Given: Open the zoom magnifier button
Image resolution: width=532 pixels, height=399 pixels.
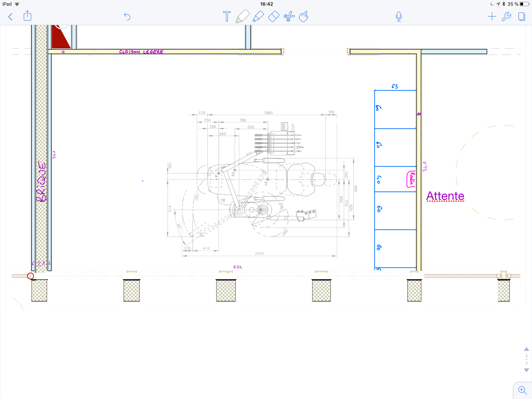Looking at the screenshot, I should point(522,390).
